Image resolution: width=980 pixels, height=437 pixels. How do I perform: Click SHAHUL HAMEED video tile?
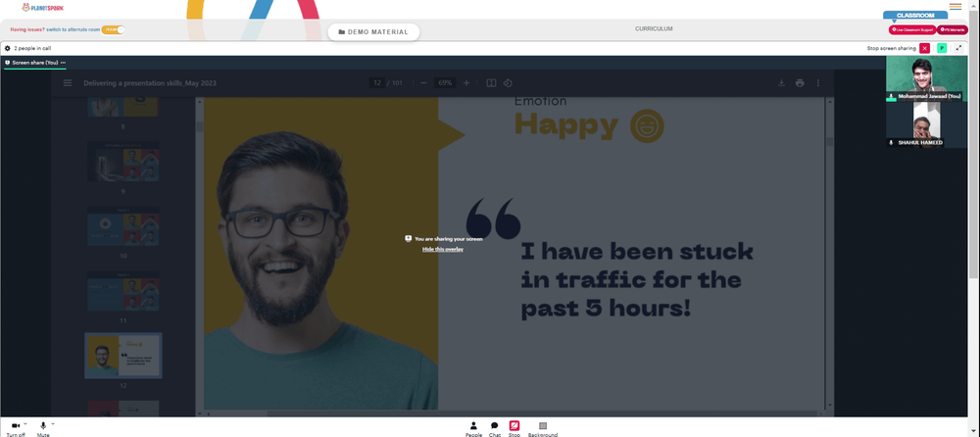click(926, 124)
